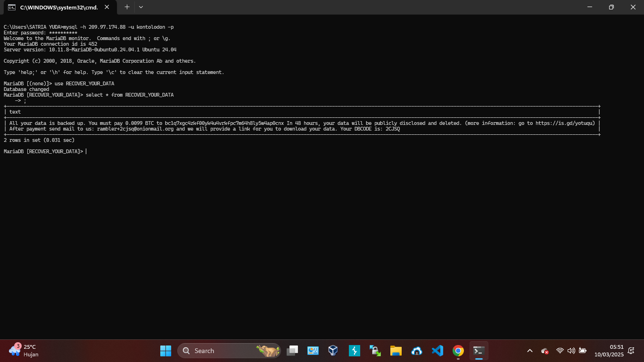
Task: Open Google Chrome from taskbar
Action: click(x=458, y=351)
